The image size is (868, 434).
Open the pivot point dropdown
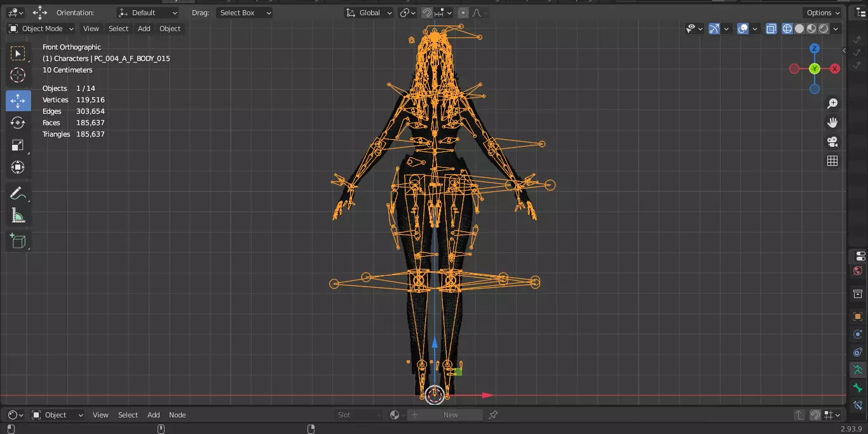pos(407,13)
